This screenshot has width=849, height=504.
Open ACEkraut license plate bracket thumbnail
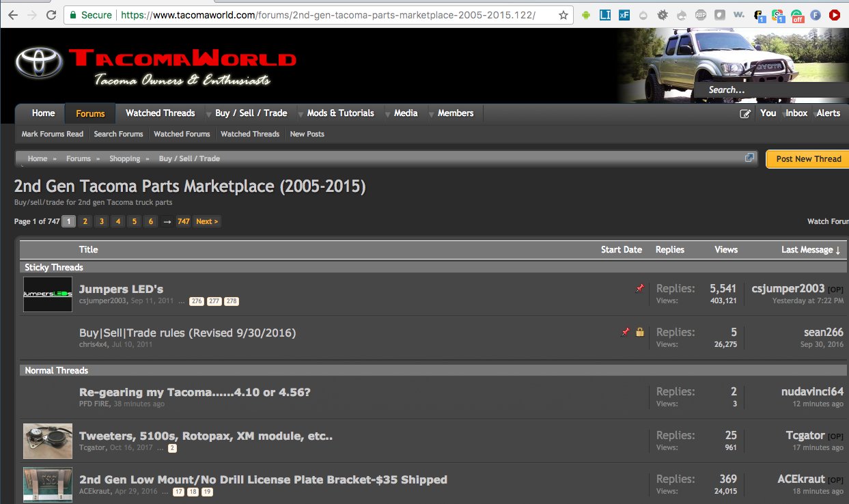pyautogui.click(x=48, y=486)
